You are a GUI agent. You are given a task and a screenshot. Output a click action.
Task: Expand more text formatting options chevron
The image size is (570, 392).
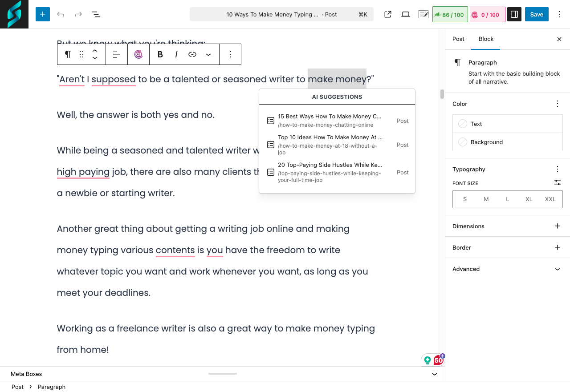tap(208, 54)
